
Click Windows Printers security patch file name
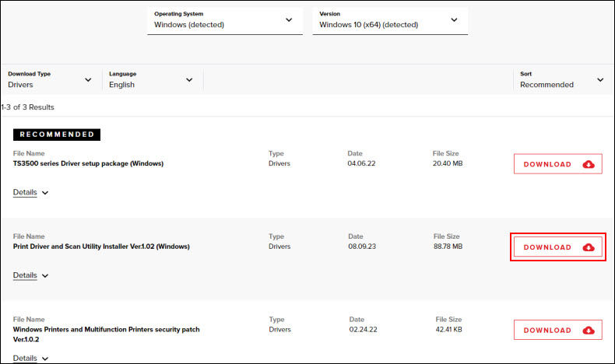(x=106, y=330)
